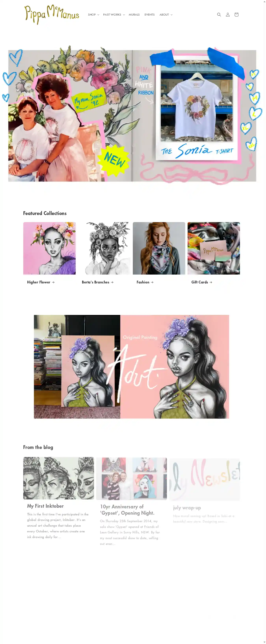Screen dimensions: 266x644
Task: Expand the SHOP dropdown menu
Action: tap(93, 15)
